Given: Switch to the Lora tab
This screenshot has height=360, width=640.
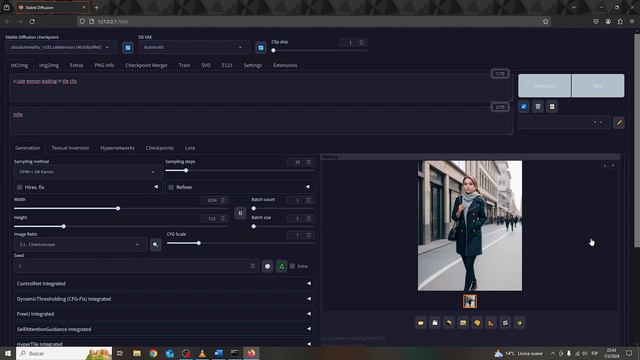Looking at the screenshot, I should 190,148.
